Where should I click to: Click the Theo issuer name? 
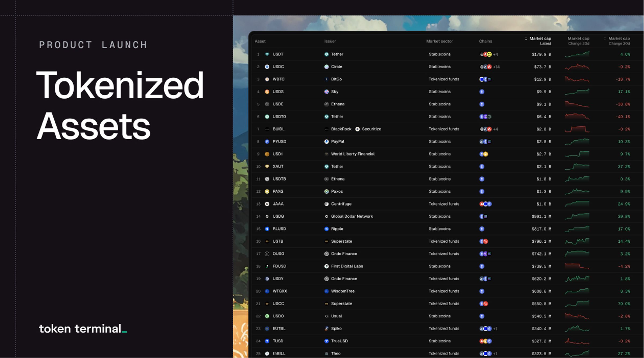(336, 353)
